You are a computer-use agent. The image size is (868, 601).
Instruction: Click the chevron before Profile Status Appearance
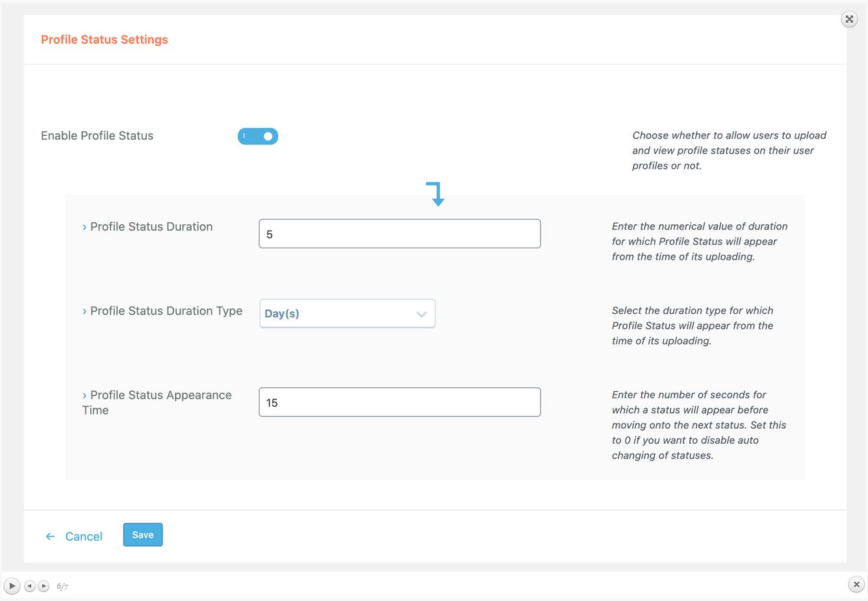[x=84, y=396]
